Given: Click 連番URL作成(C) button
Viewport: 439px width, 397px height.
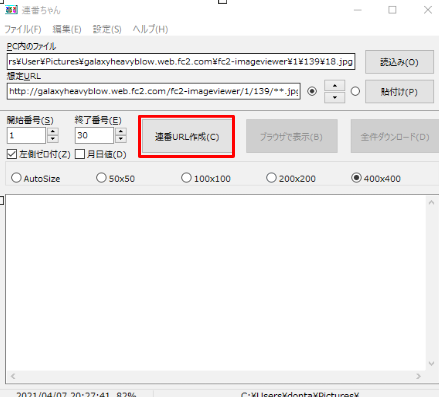Looking at the screenshot, I should click(187, 137).
